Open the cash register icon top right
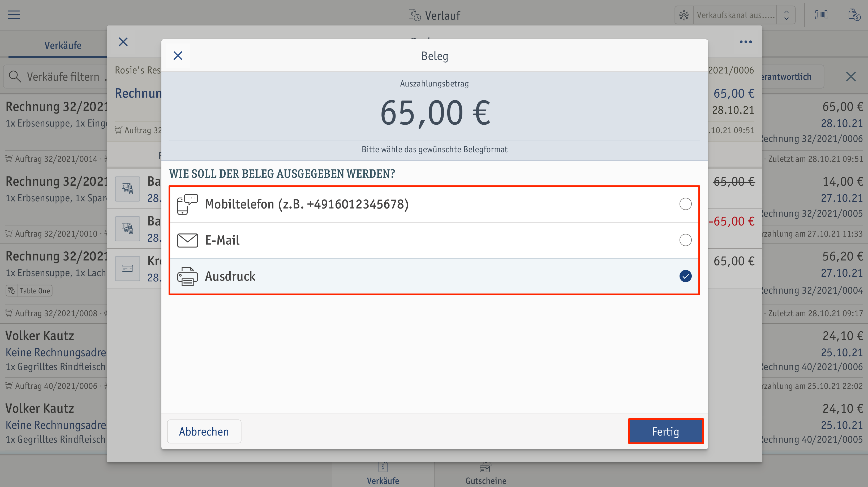This screenshot has height=487, width=868. pyautogui.click(x=854, y=15)
